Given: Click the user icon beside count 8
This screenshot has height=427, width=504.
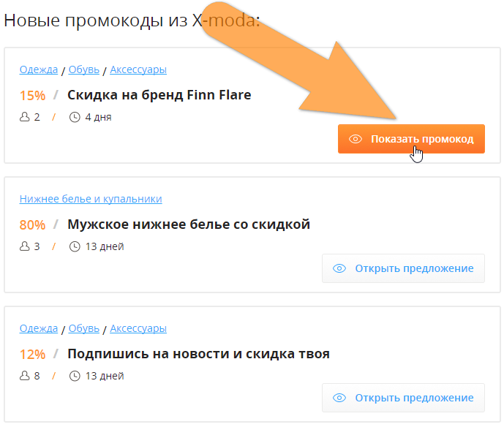Looking at the screenshot, I should point(24,376).
